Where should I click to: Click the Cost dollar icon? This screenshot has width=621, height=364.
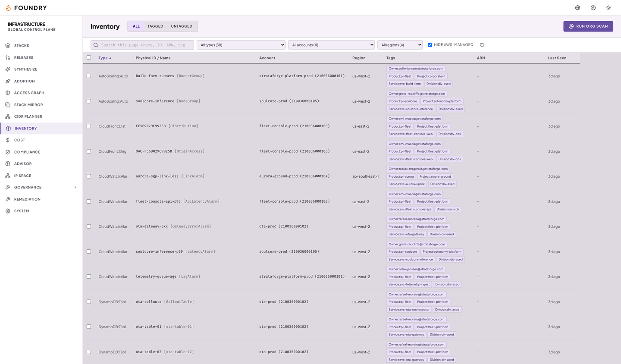click(8, 140)
